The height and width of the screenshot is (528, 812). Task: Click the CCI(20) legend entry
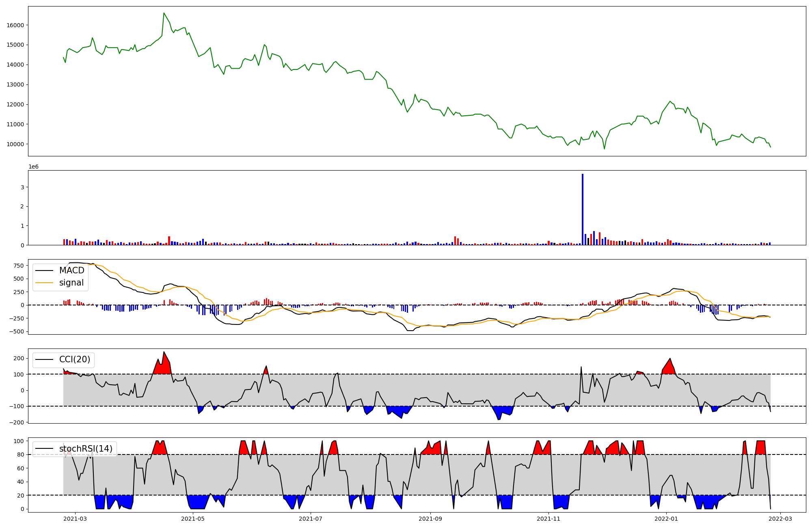point(76,359)
